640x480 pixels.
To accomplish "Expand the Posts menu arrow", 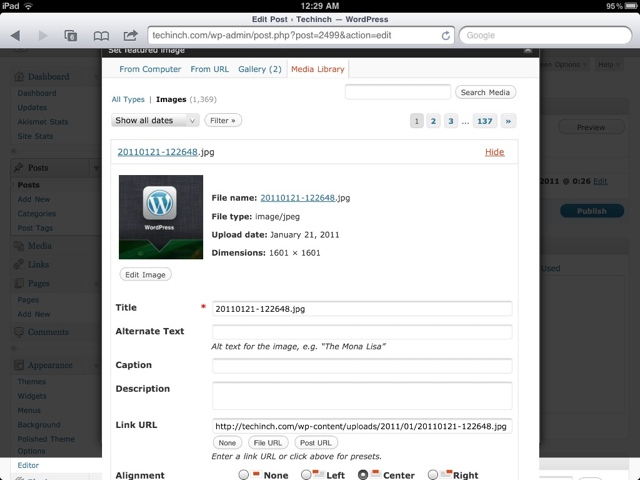I will (96, 168).
